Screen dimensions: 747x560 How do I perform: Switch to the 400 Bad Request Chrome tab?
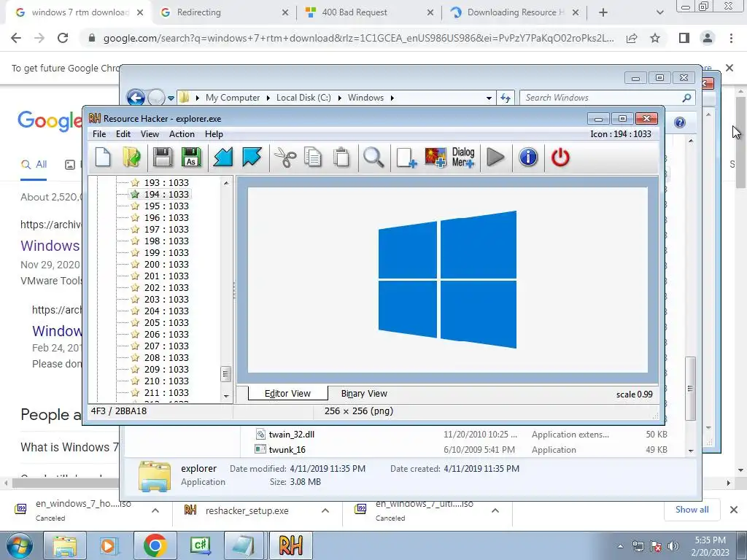click(x=369, y=12)
